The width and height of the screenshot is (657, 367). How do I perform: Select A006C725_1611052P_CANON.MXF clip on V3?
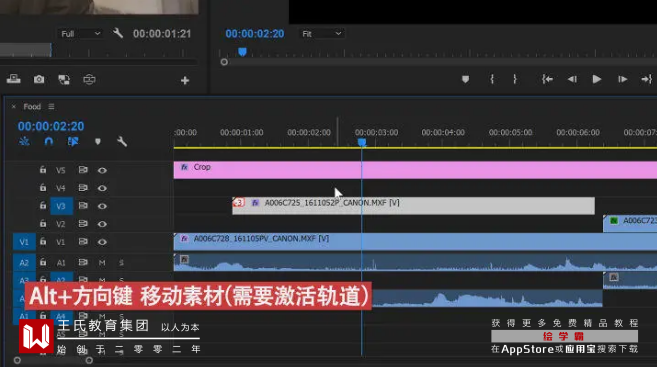click(x=413, y=206)
